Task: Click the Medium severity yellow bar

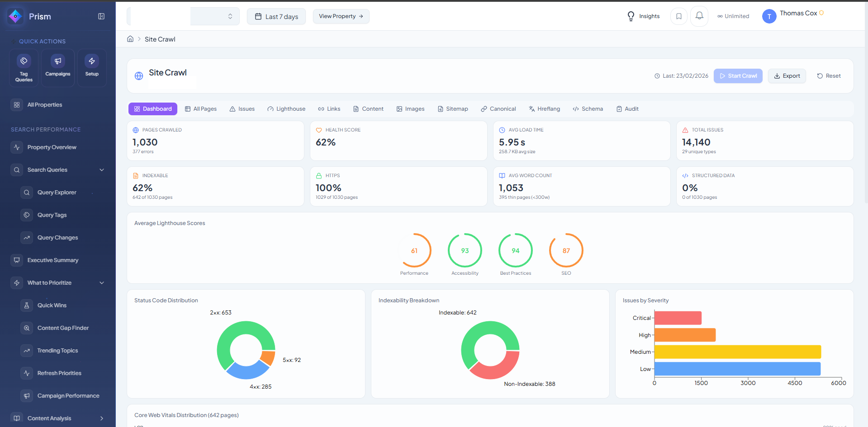Action: (738, 352)
